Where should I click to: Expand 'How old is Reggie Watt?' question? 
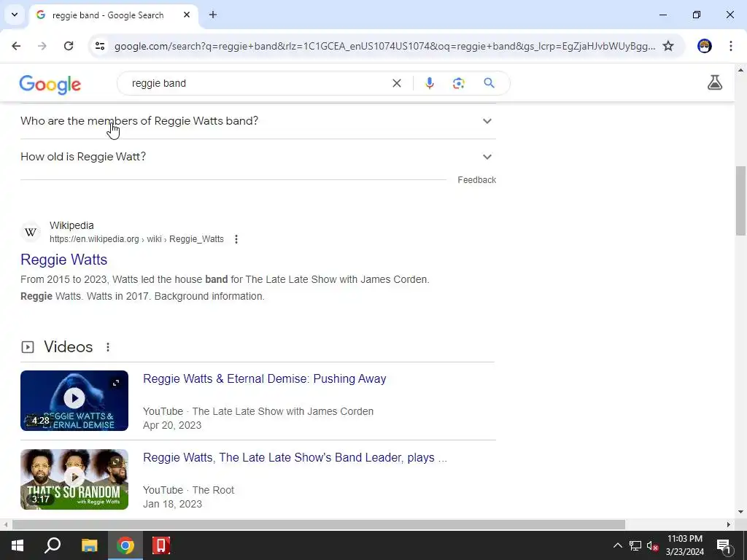tap(258, 157)
